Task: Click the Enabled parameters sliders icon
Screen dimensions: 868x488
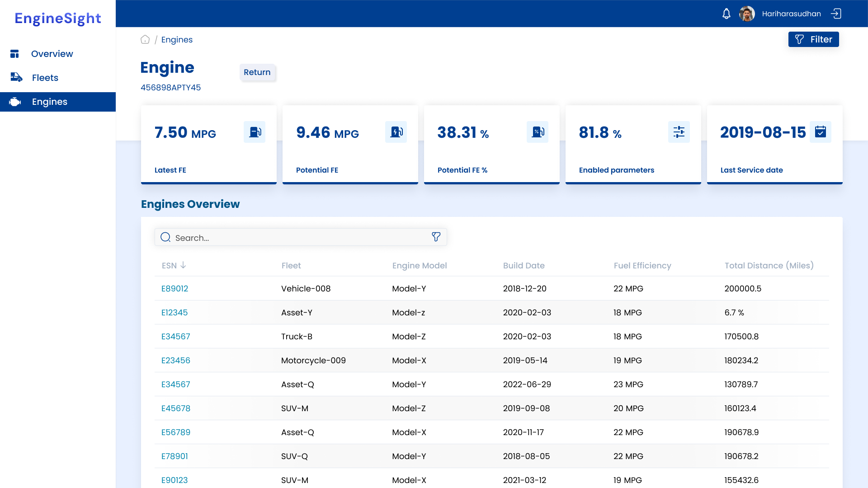Action: click(679, 132)
